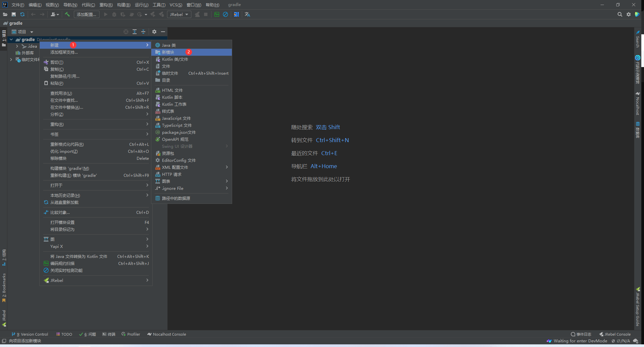644x347 pixels.
Task: Choose 从磁盘重新加载 in context menu
Action: tap(96, 202)
